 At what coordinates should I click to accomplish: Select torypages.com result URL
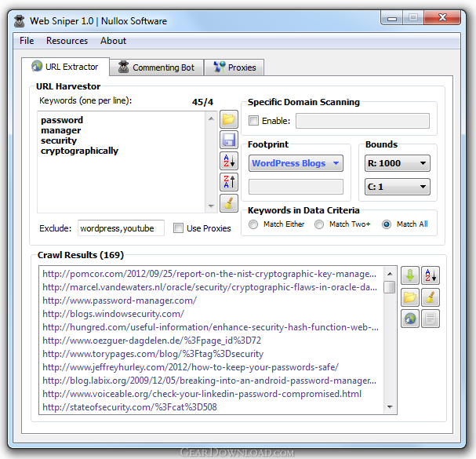click(153, 354)
